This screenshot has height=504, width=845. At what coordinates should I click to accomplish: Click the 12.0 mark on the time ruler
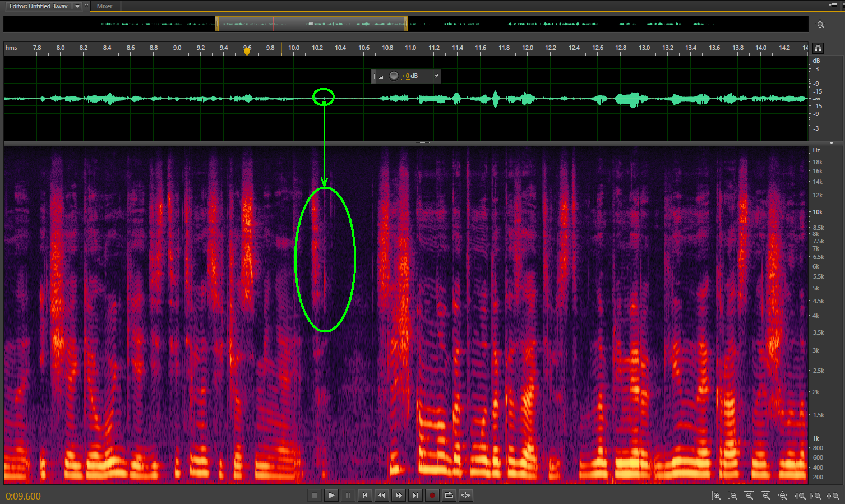528,48
